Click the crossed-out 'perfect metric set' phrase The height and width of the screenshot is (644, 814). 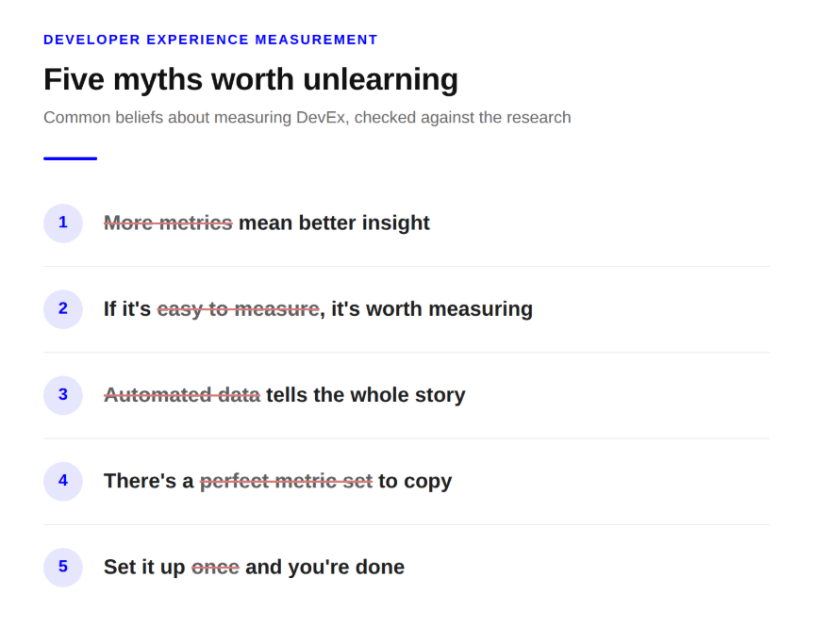(x=286, y=482)
